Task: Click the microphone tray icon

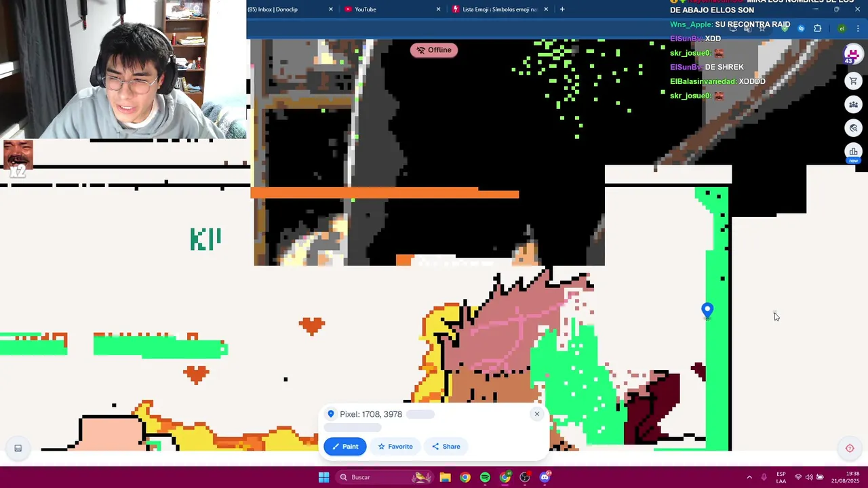Action: coord(764,477)
